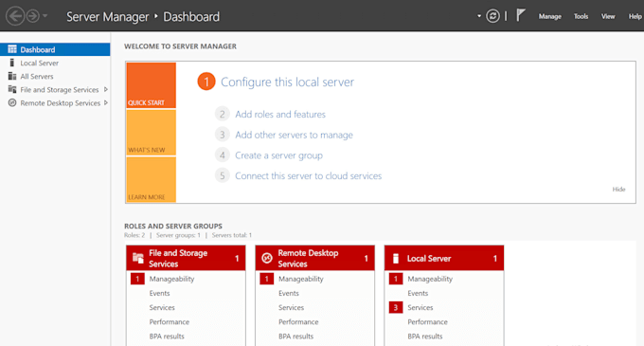
Task: Open Services in Remote Desktop Services tile
Action: coord(291,308)
